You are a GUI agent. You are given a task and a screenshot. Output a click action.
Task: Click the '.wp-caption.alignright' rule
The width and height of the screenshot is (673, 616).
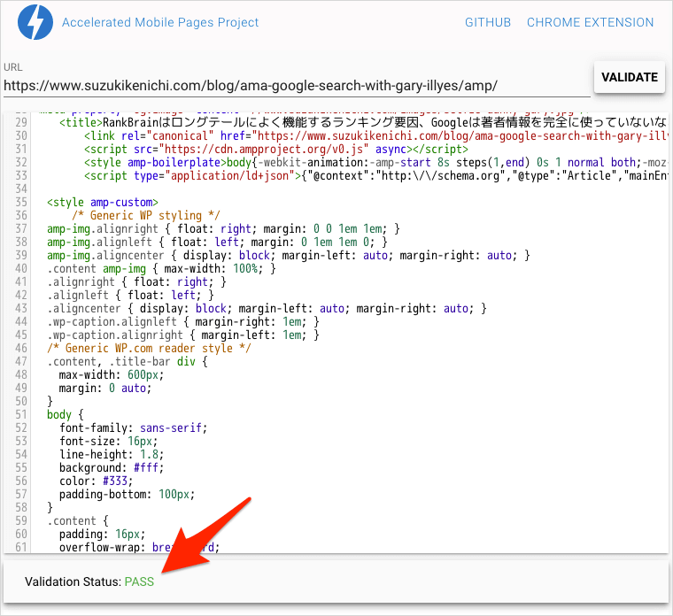click(183, 335)
